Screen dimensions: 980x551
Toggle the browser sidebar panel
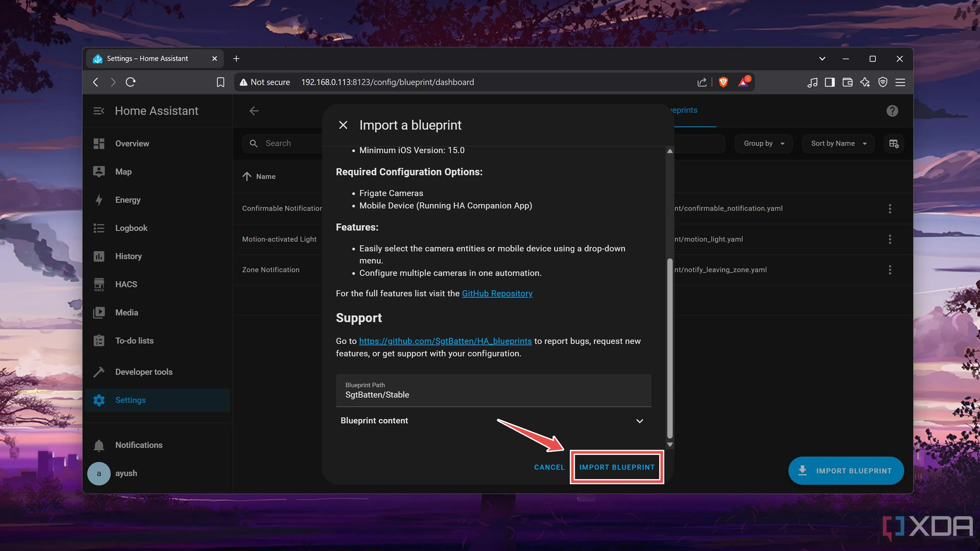pyautogui.click(x=829, y=82)
